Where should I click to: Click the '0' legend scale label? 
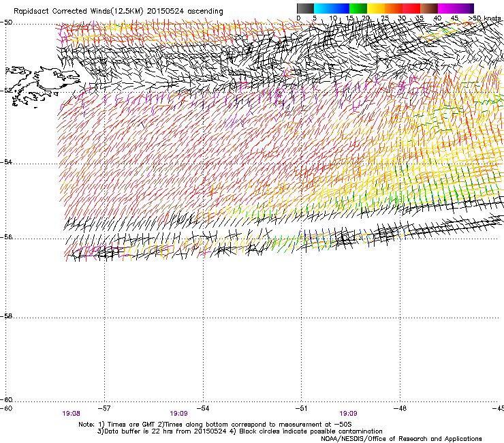[298, 18]
